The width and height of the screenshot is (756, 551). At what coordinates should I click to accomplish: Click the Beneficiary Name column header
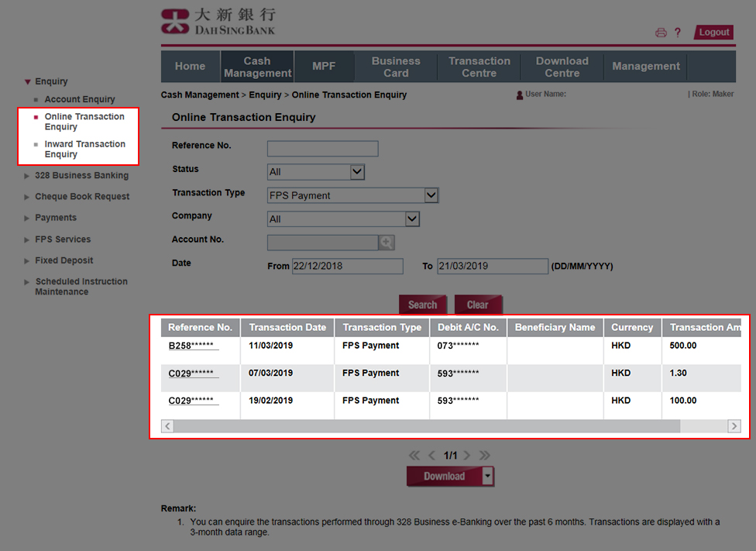[555, 328]
